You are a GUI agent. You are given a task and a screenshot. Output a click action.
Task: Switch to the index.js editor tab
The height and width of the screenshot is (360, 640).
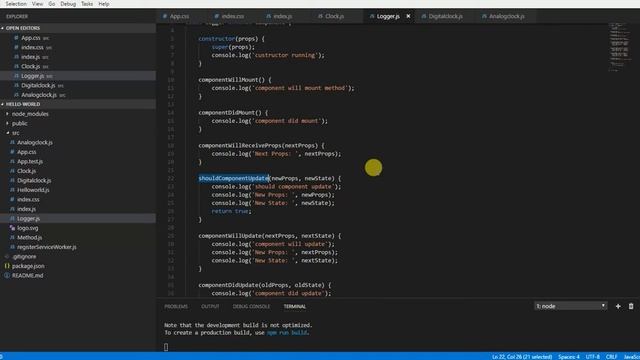(282, 16)
